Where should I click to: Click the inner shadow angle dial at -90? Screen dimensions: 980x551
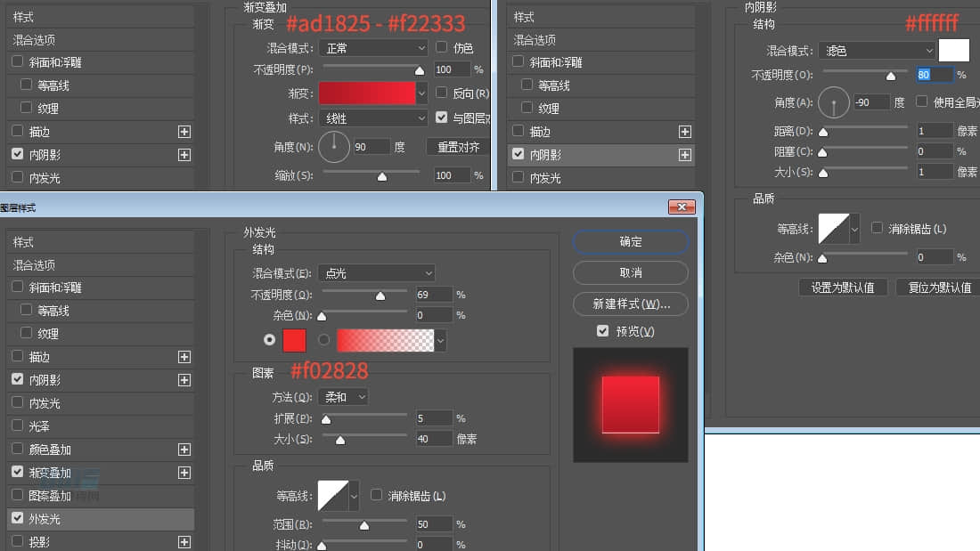pos(834,102)
